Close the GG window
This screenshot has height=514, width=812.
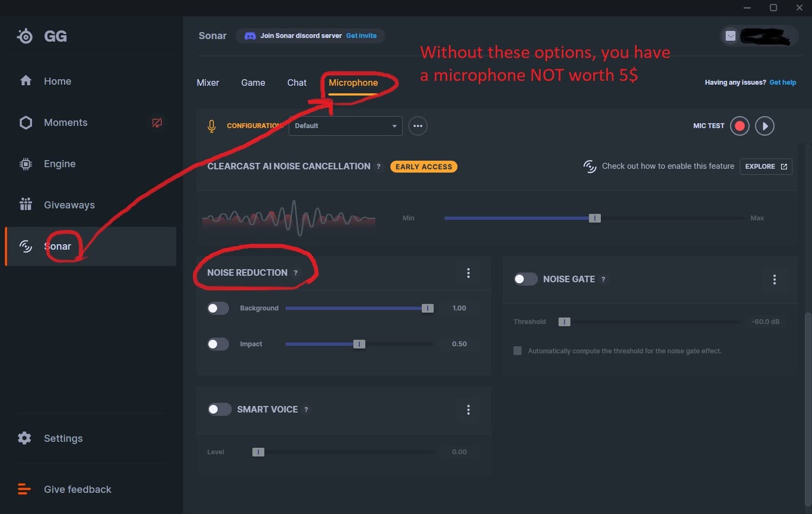point(800,8)
